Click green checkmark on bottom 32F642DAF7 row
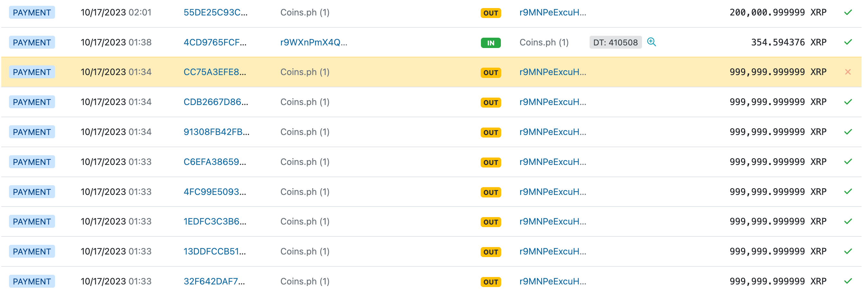Viewport: 868px width, 297px height. (849, 281)
